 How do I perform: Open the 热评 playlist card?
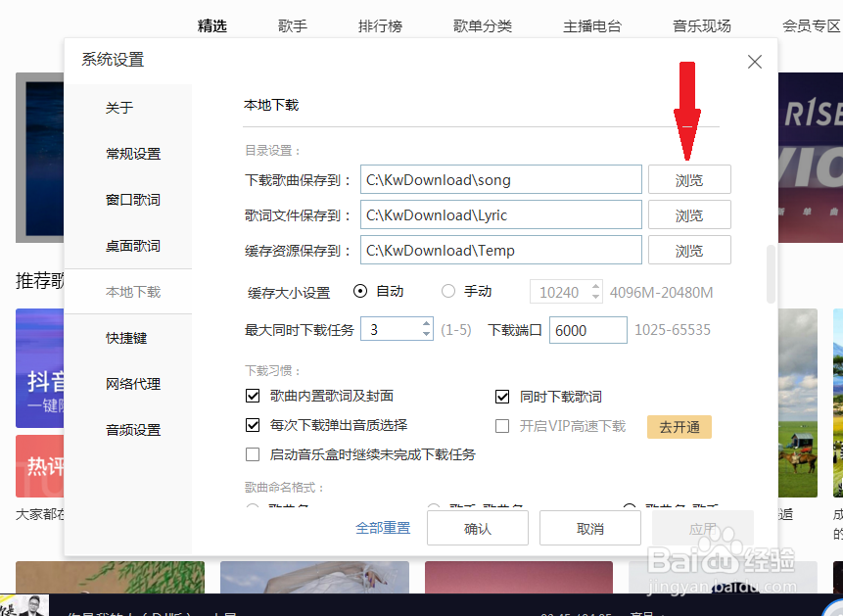pyautogui.click(x=40, y=466)
